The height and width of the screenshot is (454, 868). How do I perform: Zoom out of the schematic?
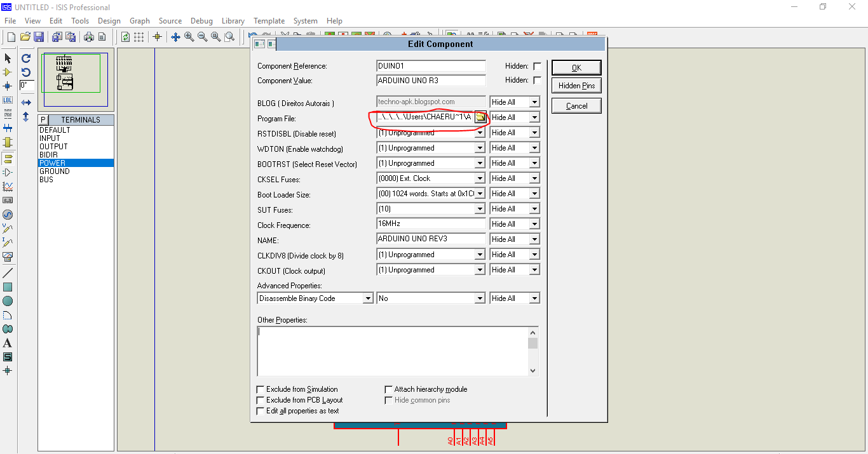(x=202, y=37)
